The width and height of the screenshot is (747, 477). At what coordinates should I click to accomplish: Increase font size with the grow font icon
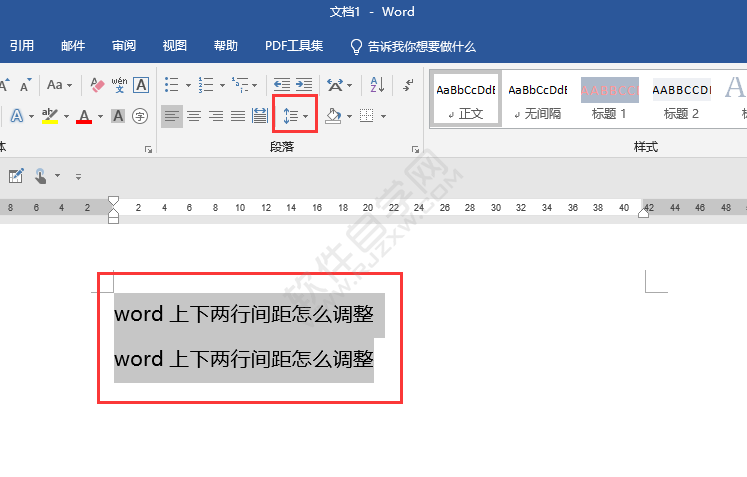pyautogui.click(x=4, y=85)
